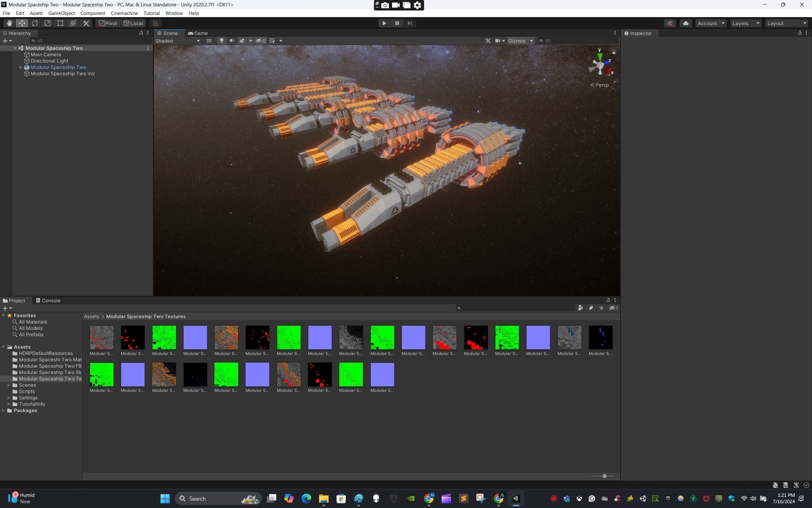Select the combined Transform tool
812x508 pixels.
[x=73, y=23]
